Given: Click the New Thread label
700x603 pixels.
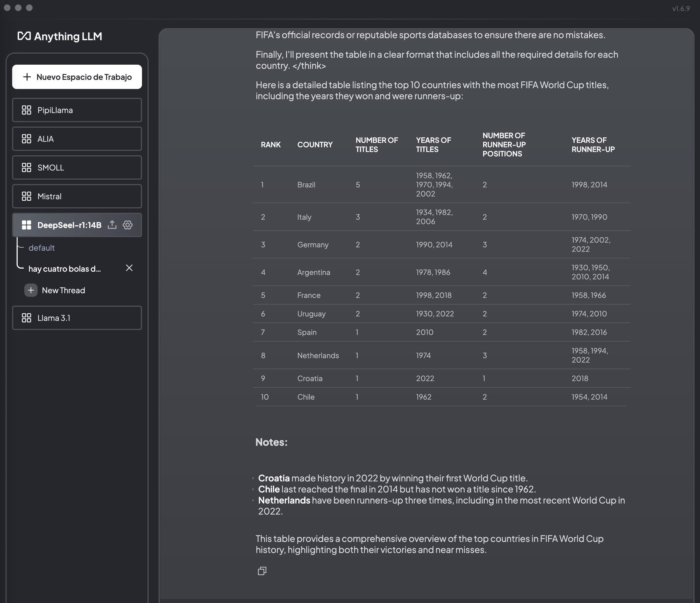Looking at the screenshot, I should [x=64, y=290].
